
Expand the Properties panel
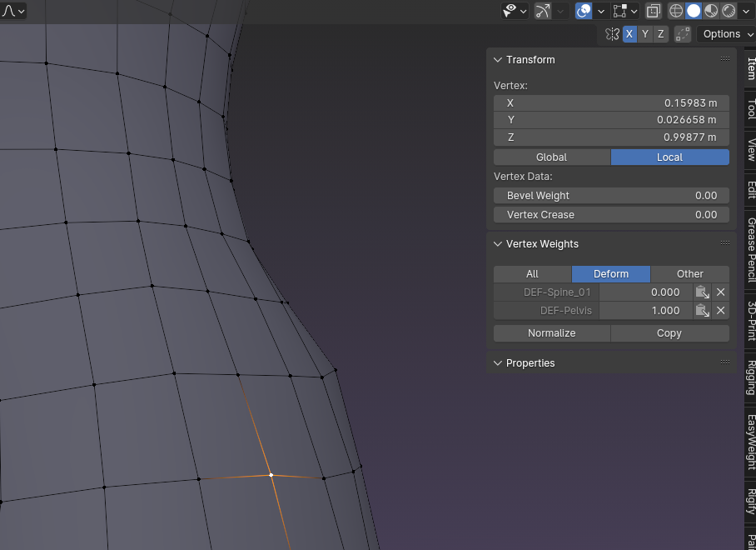click(x=498, y=362)
